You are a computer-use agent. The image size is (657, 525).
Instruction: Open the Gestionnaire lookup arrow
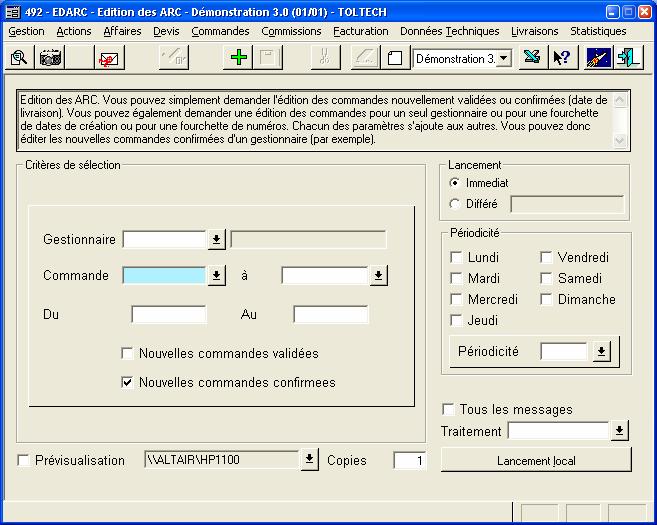(217, 239)
